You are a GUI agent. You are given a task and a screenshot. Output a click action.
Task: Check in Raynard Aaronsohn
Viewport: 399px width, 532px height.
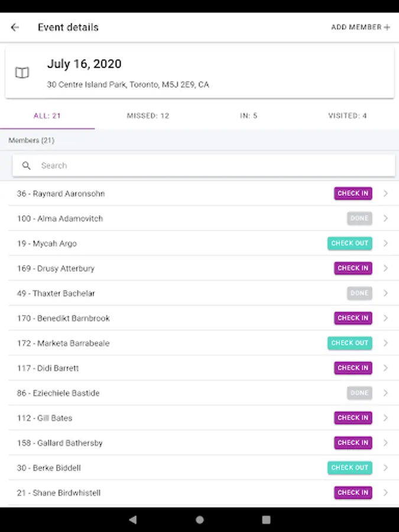353,193
